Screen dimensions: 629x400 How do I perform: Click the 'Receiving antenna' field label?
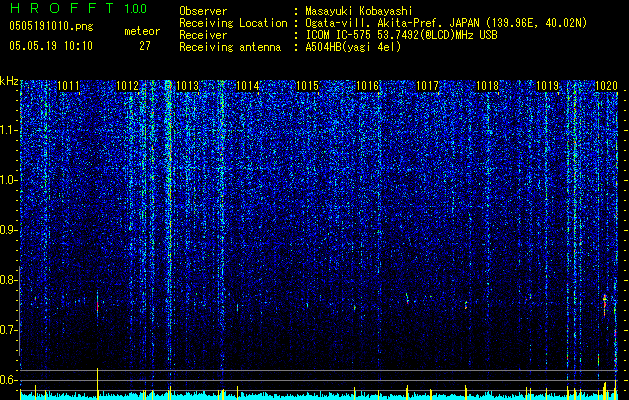tap(230, 47)
